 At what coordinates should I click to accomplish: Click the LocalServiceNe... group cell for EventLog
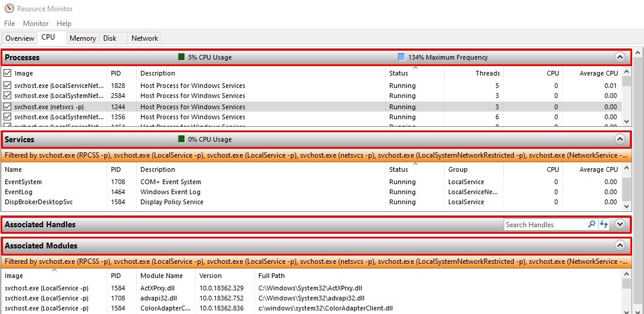coord(473,192)
